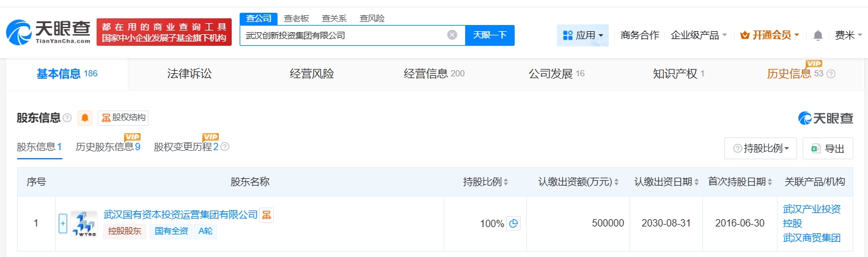The image size is (868, 257).
Task: Click the TianYanCha logo
Action: pyautogui.click(x=49, y=32)
